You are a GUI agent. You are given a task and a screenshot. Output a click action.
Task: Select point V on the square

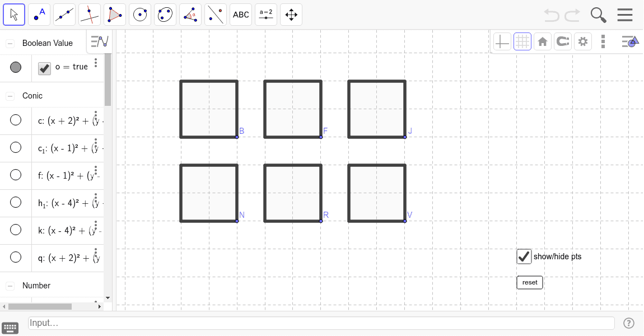click(404, 221)
